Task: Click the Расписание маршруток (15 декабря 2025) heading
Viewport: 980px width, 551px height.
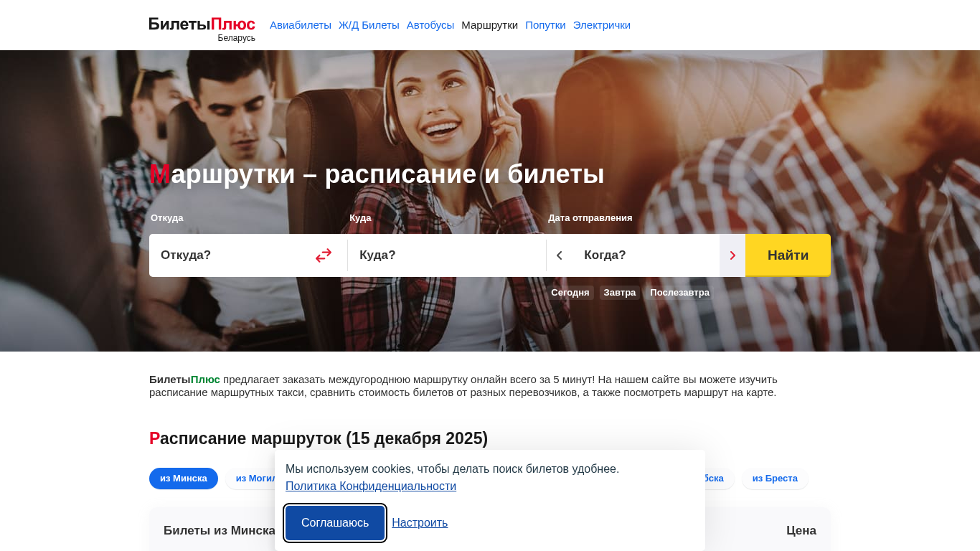Action: (x=319, y=438)
